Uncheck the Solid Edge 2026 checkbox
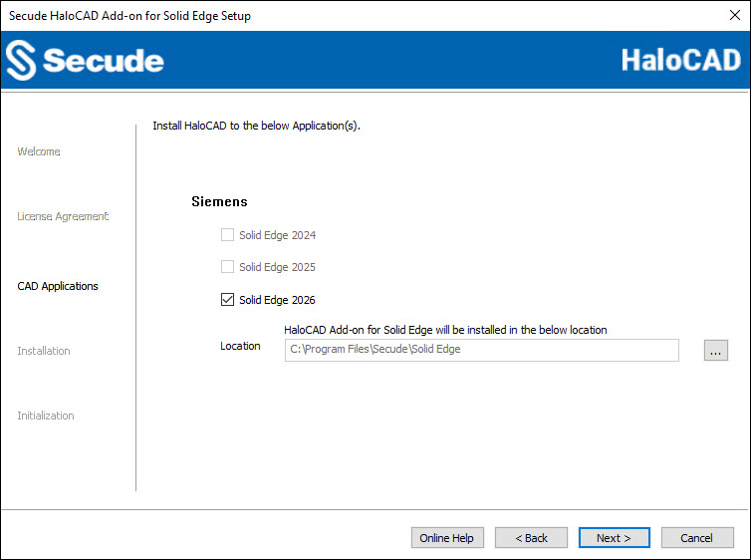751x560 pixels. tap(227, 300)
